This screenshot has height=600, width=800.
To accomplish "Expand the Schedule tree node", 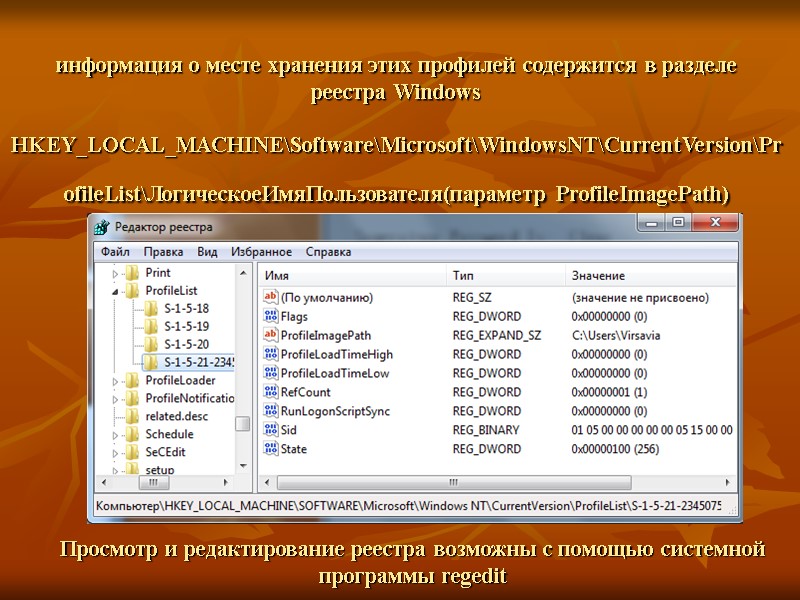I will 115,435.
